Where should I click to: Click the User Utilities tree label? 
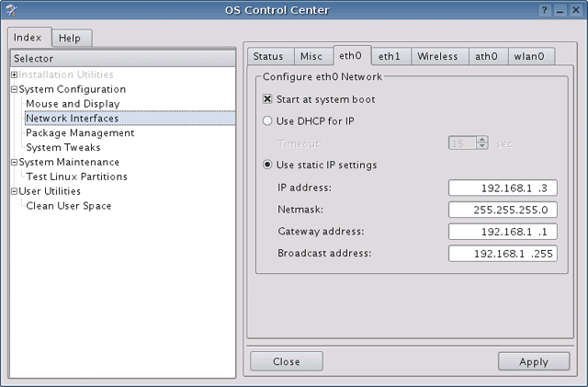(x=50, y=191)
